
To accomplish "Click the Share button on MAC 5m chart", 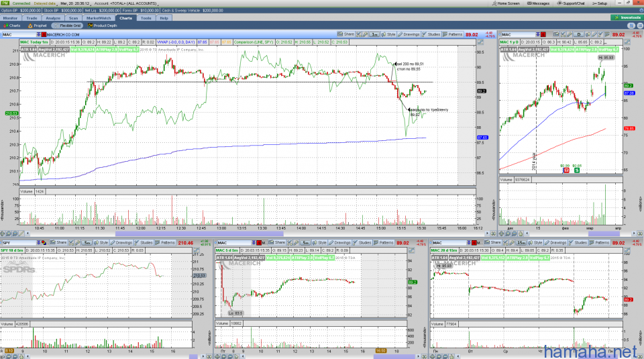I will 277,243.
